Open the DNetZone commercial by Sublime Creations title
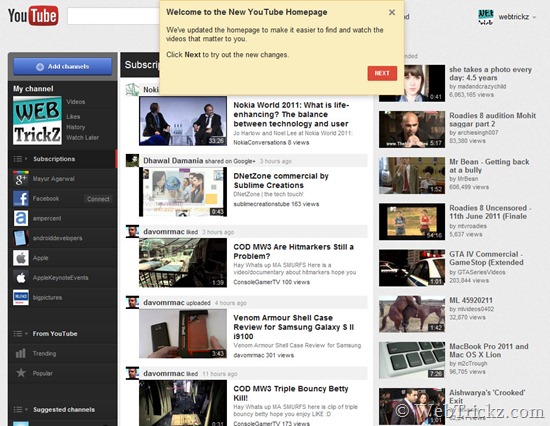 281,180
